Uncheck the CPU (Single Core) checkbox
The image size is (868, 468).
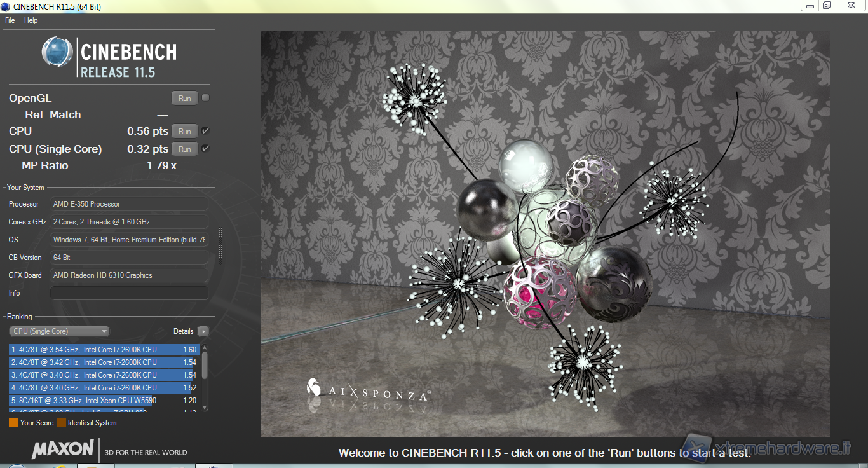tap(205, 149)
